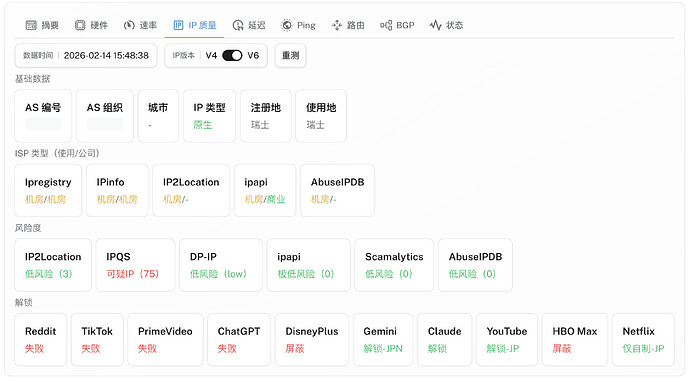The image size is (690, 382).
Task: Click the speed gauge icon
Action: click(x=129, y=25)
